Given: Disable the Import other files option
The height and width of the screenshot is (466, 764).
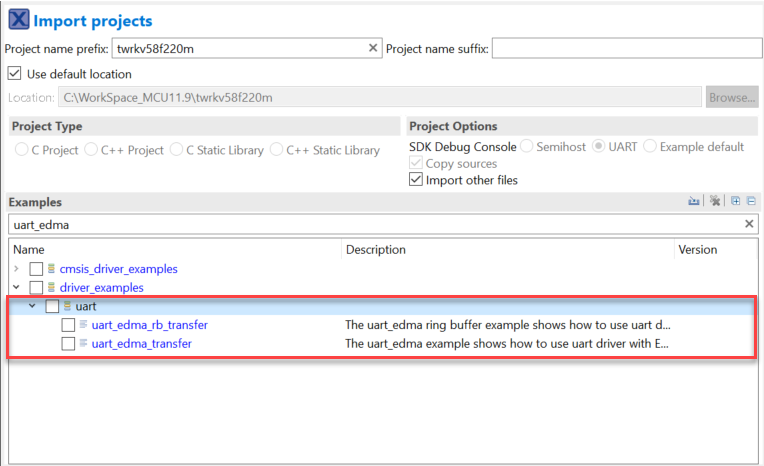Looking at the screenshot, I should (x=416, y=180).
